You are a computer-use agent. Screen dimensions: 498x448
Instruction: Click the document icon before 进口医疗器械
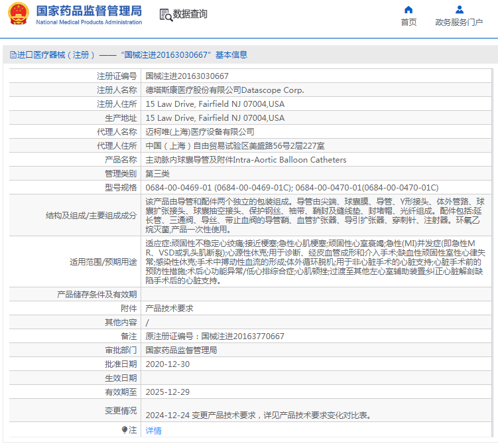click(13, 54)
